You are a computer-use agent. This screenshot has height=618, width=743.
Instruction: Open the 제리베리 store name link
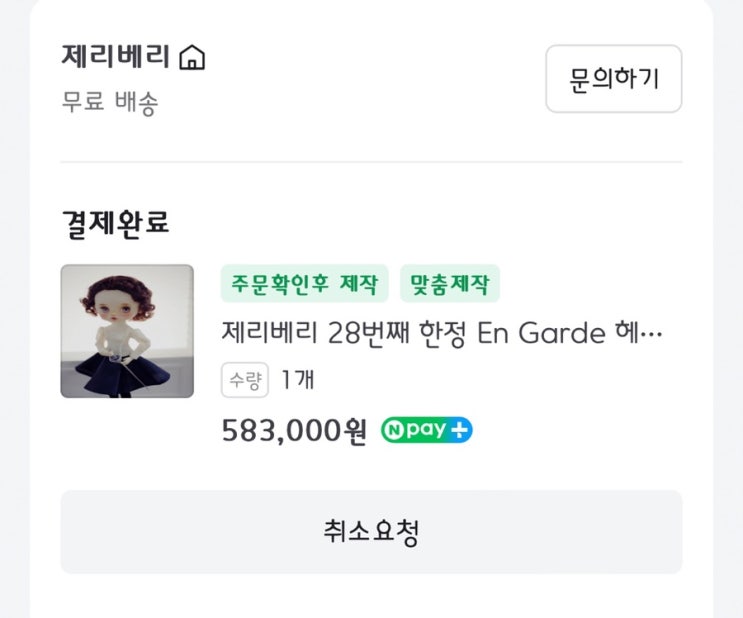[x=115, y=58]
